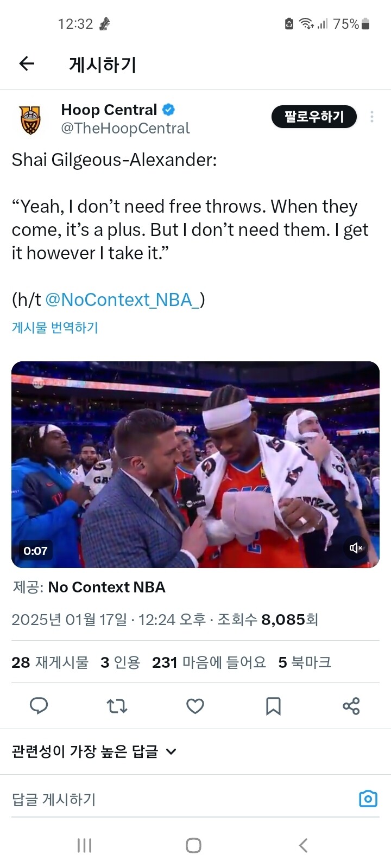This screenshot has width=391, height=868.
Task: Tap the reply speech bubble icon
Action: [x=39, y=706]
